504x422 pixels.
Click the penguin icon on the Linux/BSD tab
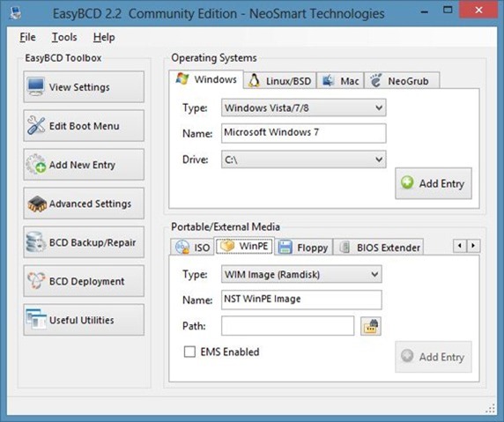pos(254,81)
